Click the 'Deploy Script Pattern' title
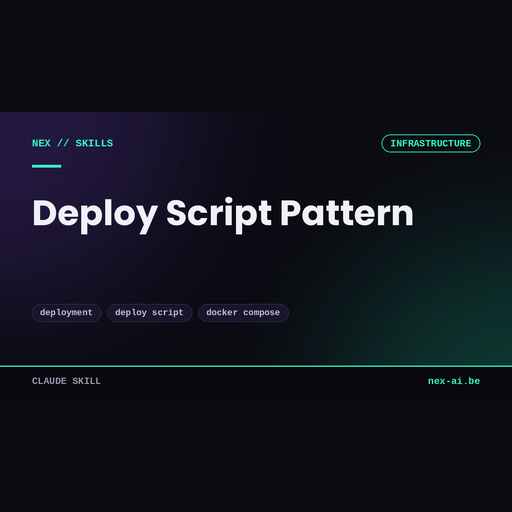This screenshot has height=512, width=512. (223, 215)
